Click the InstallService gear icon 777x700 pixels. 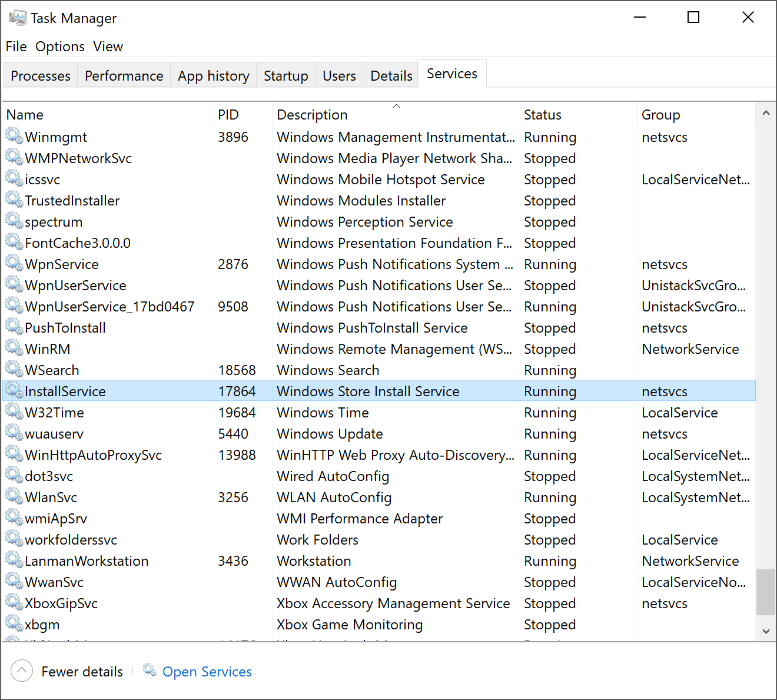click(x=14, y=390)
